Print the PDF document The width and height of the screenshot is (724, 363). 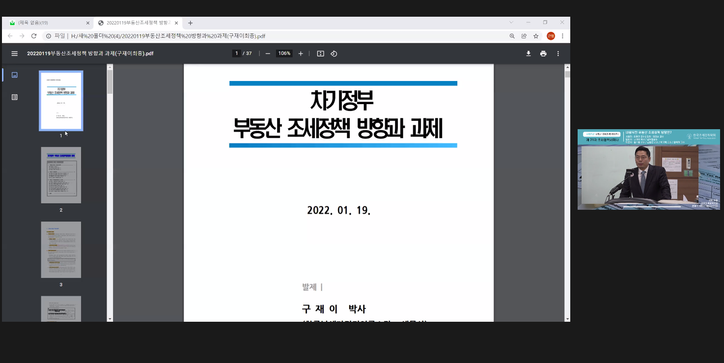(543, 54)
